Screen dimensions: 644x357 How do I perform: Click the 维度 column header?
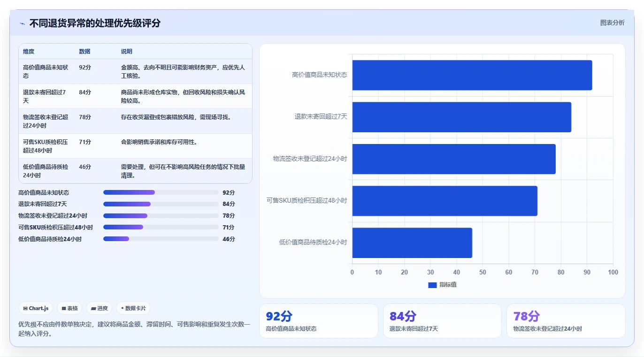pos(29,52)
